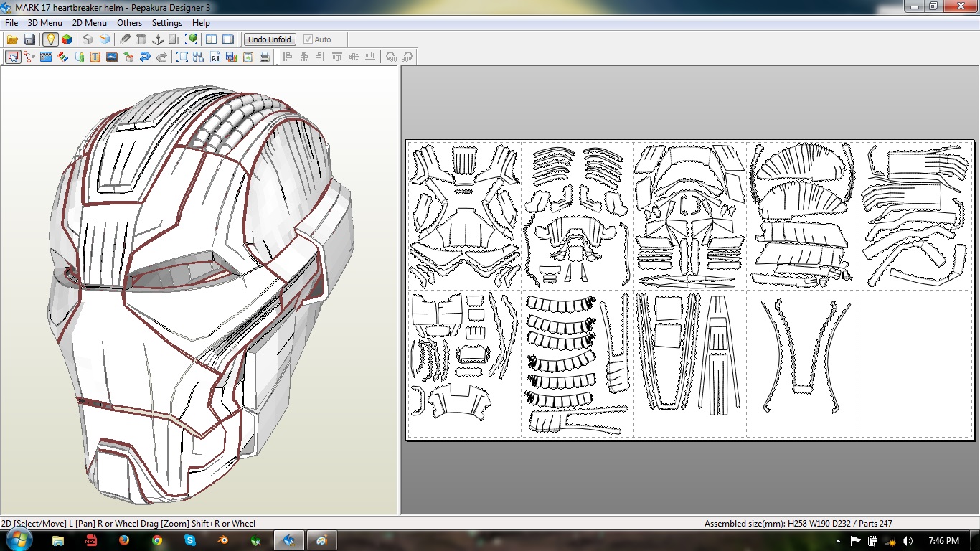Click the gray Redo arrow icon
The height and width of the screenshot is (551, 980).
point(162,57)
